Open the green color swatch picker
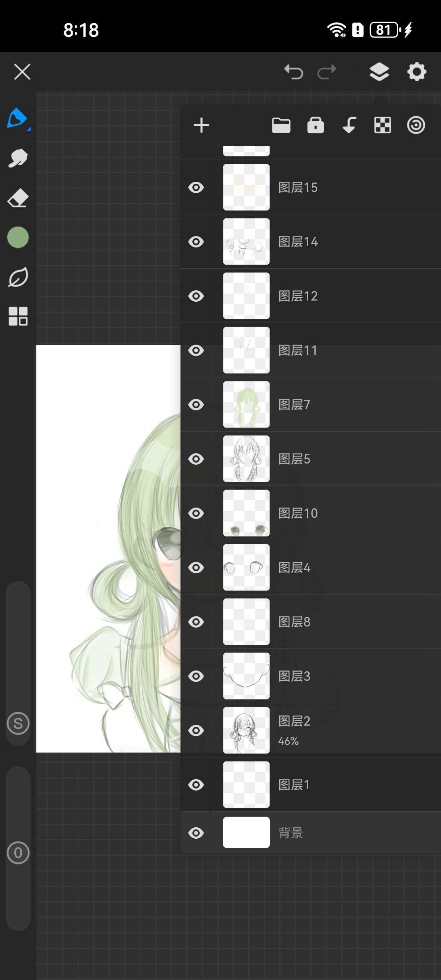 click(18, 237)
